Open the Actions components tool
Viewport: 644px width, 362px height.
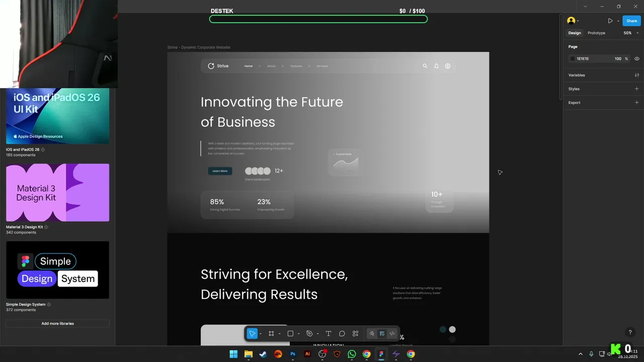pos(356,333)
